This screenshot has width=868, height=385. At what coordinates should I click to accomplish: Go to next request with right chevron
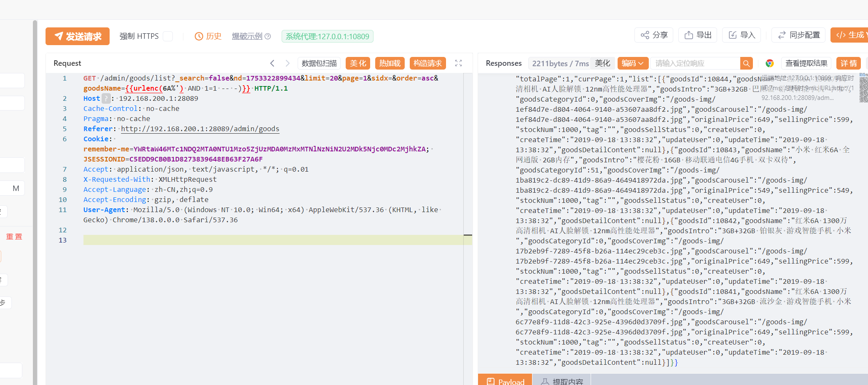288,63
